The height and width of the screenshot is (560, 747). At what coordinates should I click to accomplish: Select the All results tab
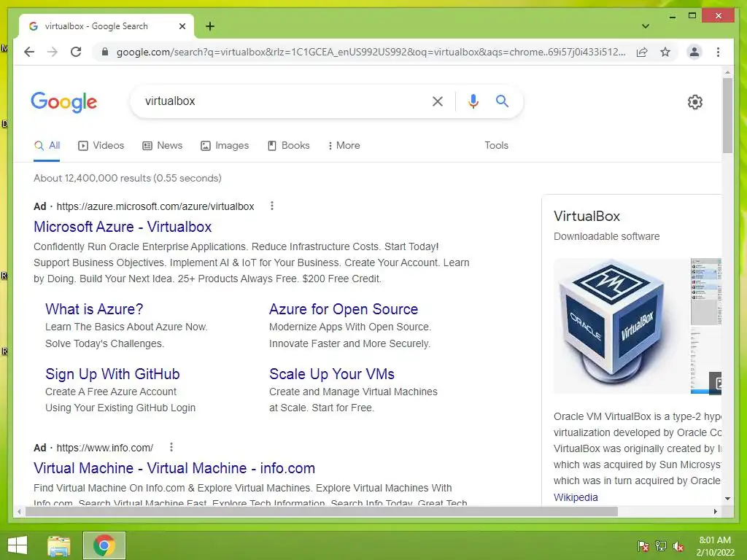[x=47, y=146]
